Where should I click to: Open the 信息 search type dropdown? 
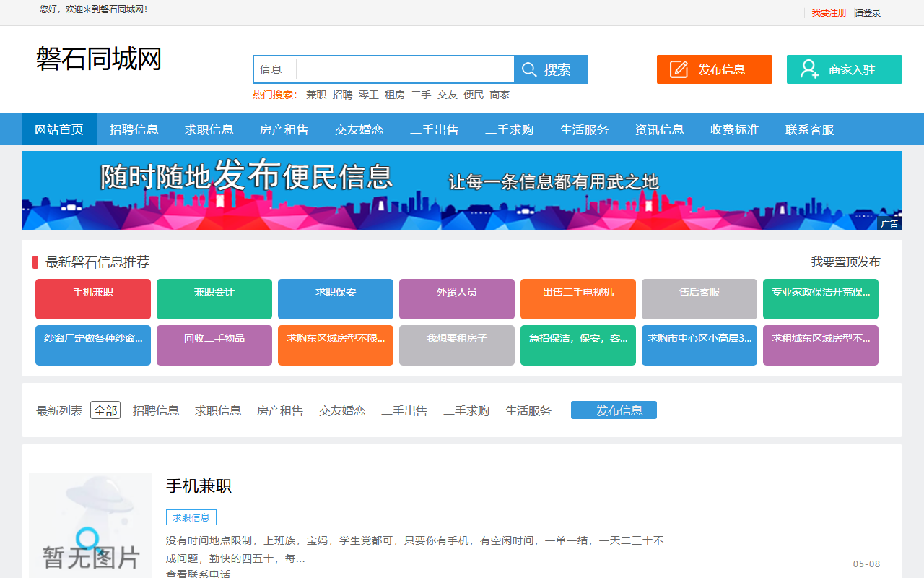tap(274, 69)
